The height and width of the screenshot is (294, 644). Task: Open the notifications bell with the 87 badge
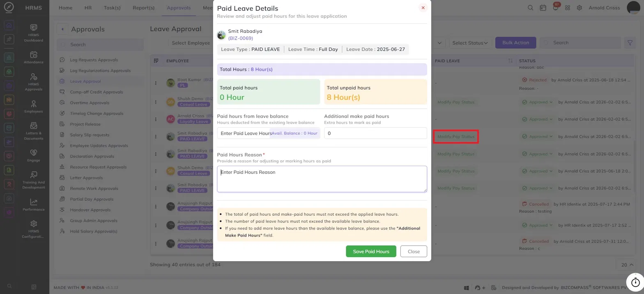[x=555, y=8]
